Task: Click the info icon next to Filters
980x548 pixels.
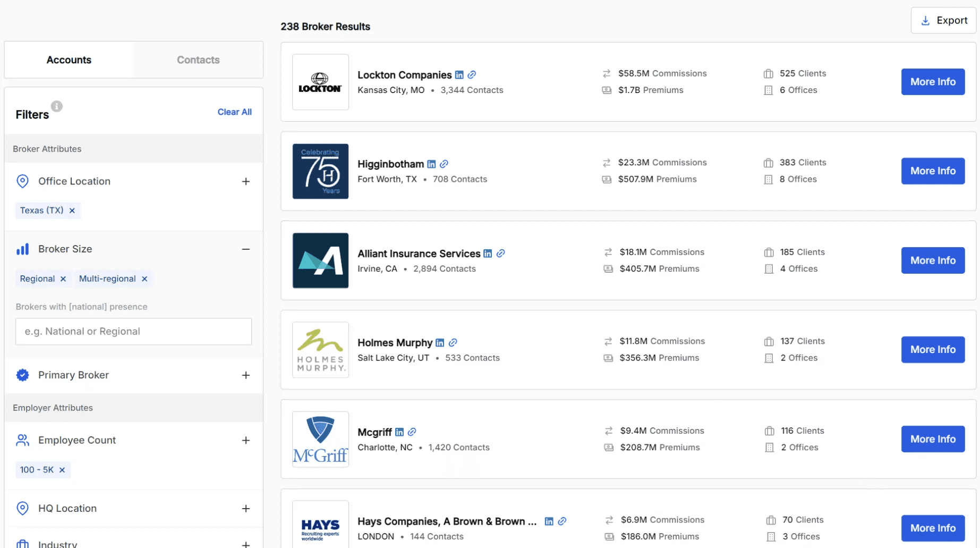Action: pos(57,106)
